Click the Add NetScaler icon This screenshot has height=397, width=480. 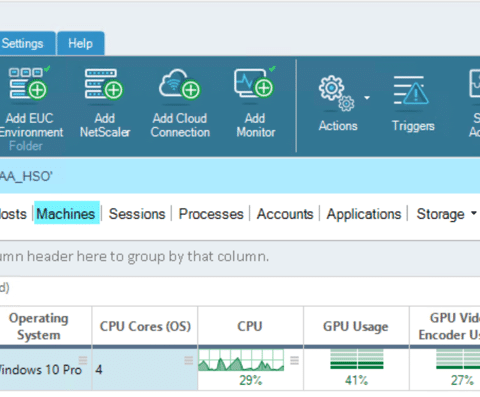point(104,84)
